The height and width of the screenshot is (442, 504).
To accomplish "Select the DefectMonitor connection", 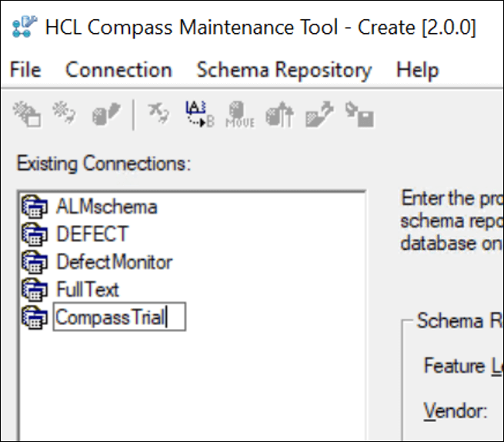I will 115,262.
